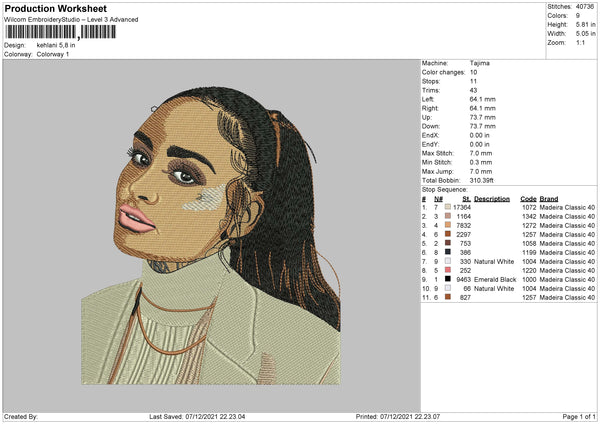Pick the brown swatch beside 827 stitches
Viewport: 600px width, 424px height.
pos(448,297)
